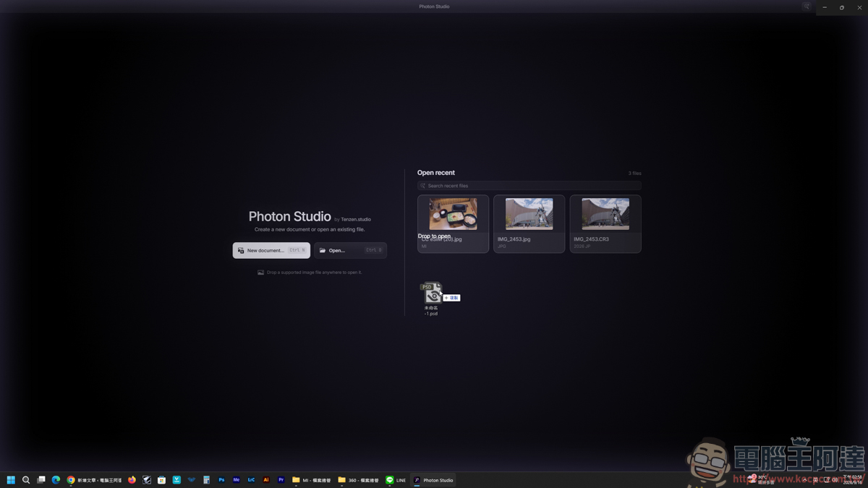The width and height of the screenshot is (868, 488).
Task: Open Task View on the taskbar
Action: [x=41, y=480]
